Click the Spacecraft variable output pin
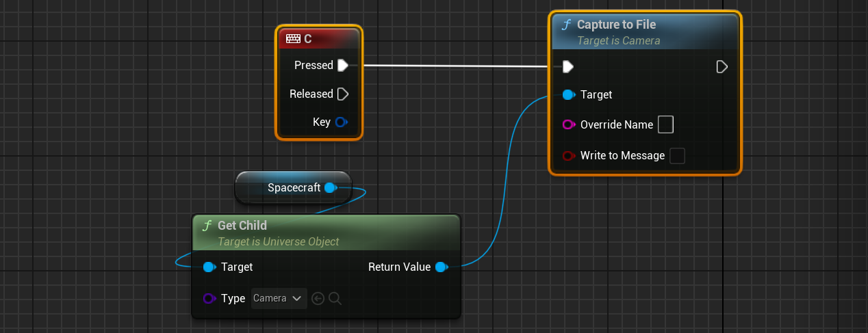The width and height of the screenshot is (868, 333). [x=330, y=187]
